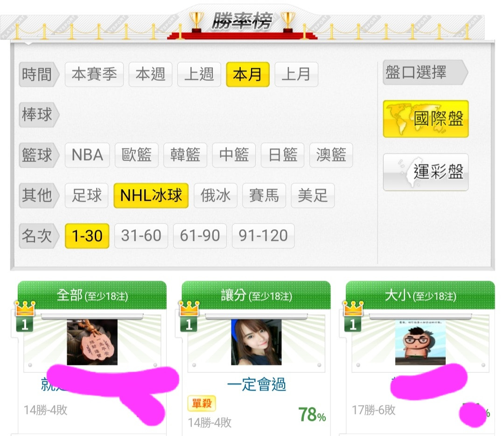Select the 運彩盤 Taiwan map option
This screenshot has width=504, height=436.
pos(426,172)
